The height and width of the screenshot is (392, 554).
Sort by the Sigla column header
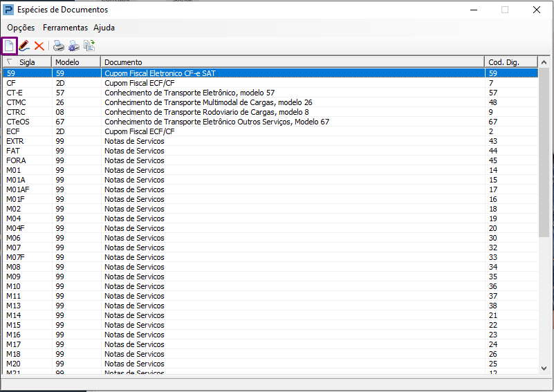(x=27, y=62)
